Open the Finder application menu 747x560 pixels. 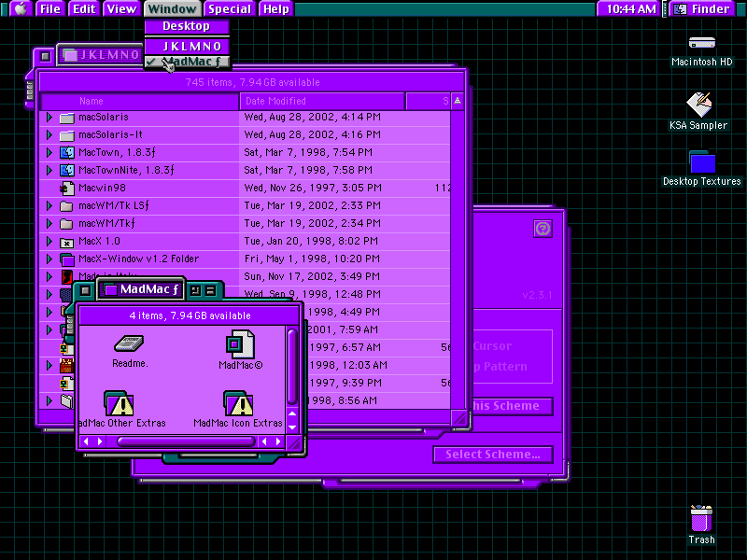coord(704,8)
